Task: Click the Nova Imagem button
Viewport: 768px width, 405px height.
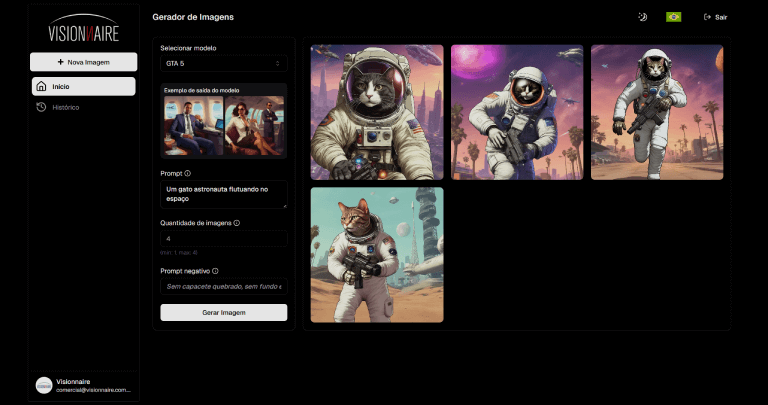Action: 84,62
